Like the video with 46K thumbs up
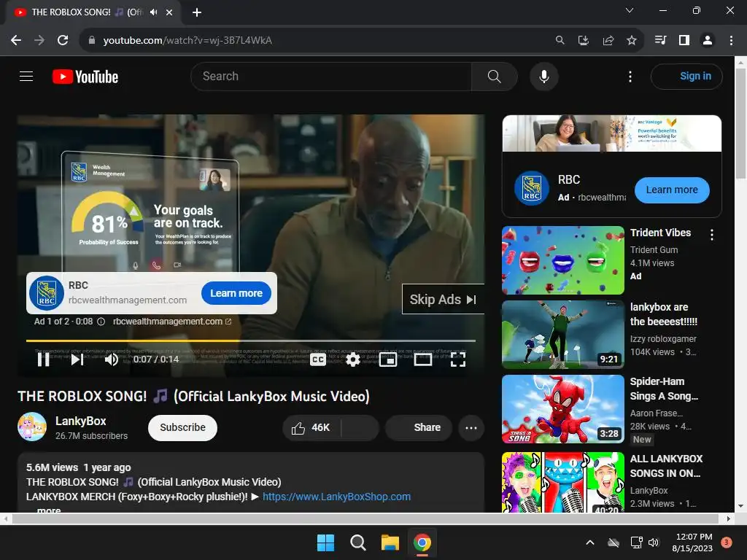747x560 pixels. (311, 427)
